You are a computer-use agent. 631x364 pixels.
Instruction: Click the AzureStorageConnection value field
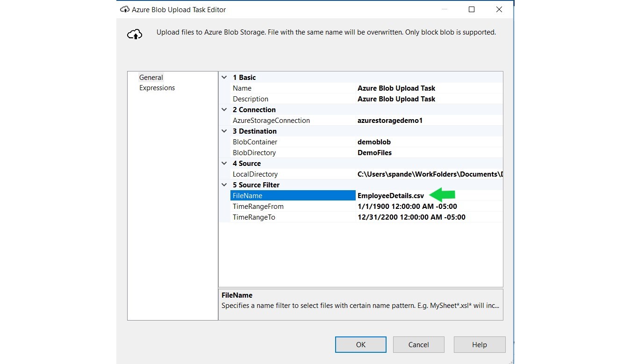[x=390, y=121]
